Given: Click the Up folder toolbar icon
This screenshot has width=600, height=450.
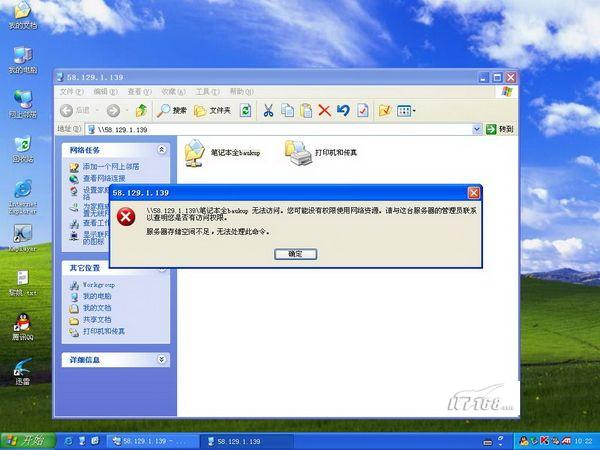Looking at the screenshot, I should tap(142, 110).
